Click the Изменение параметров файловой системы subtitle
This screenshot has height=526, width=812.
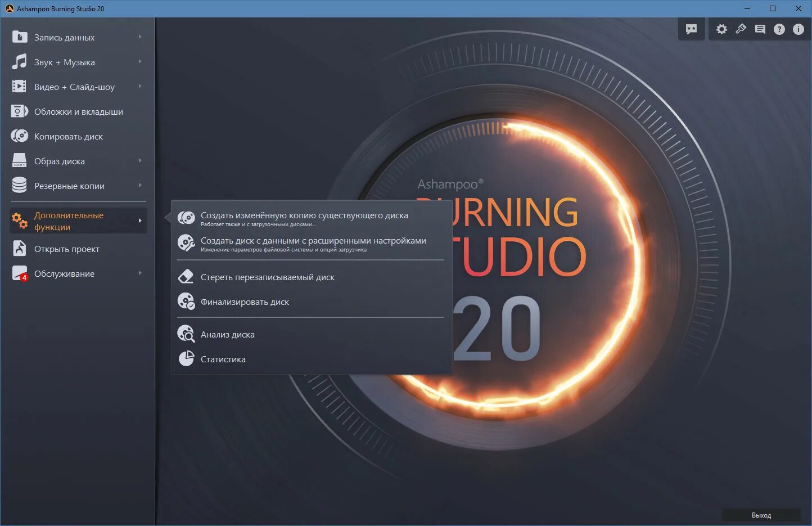(x=283, y=250)
